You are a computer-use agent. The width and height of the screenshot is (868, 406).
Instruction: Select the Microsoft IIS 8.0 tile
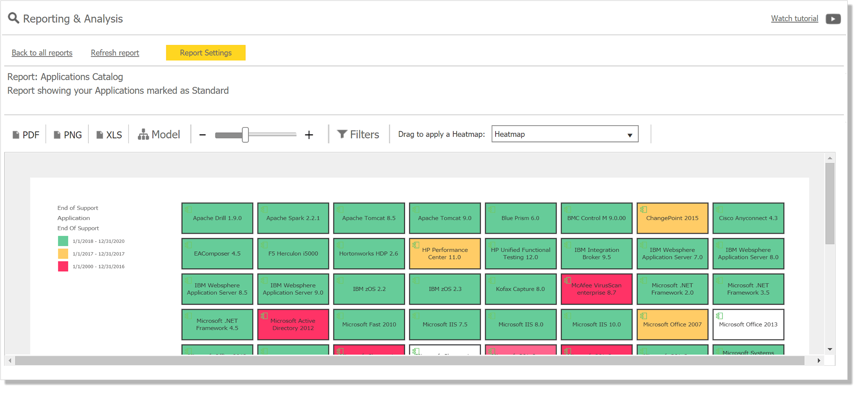click(x=520, y=324)
